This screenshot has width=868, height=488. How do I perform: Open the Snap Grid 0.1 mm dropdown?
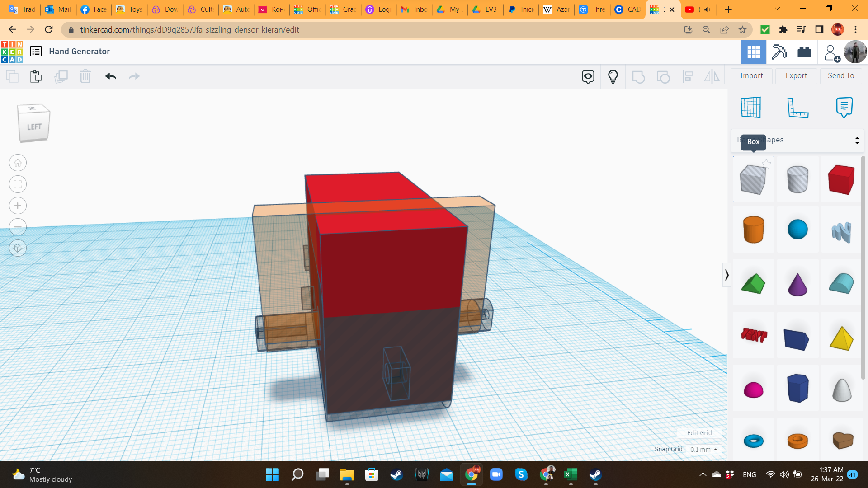point(703,450)
